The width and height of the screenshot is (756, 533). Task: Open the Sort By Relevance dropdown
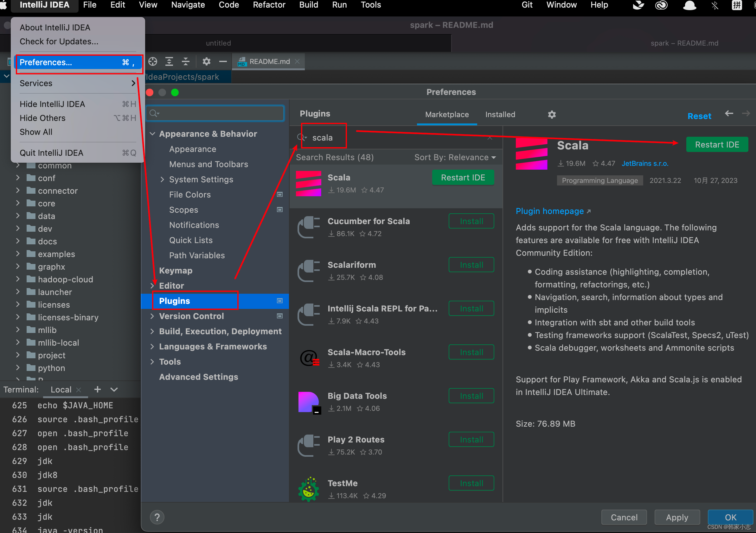pos(455,157)
